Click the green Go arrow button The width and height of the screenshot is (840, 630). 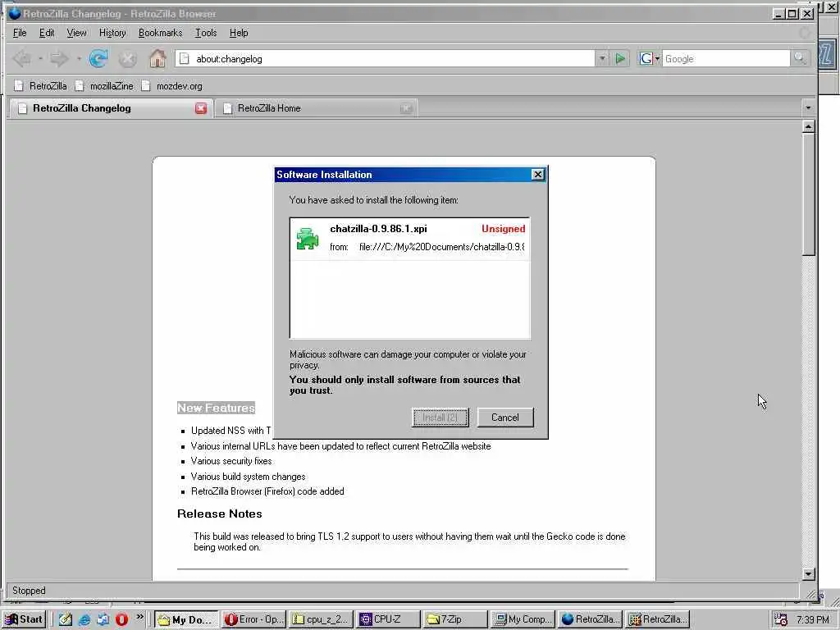click(620, 58)
